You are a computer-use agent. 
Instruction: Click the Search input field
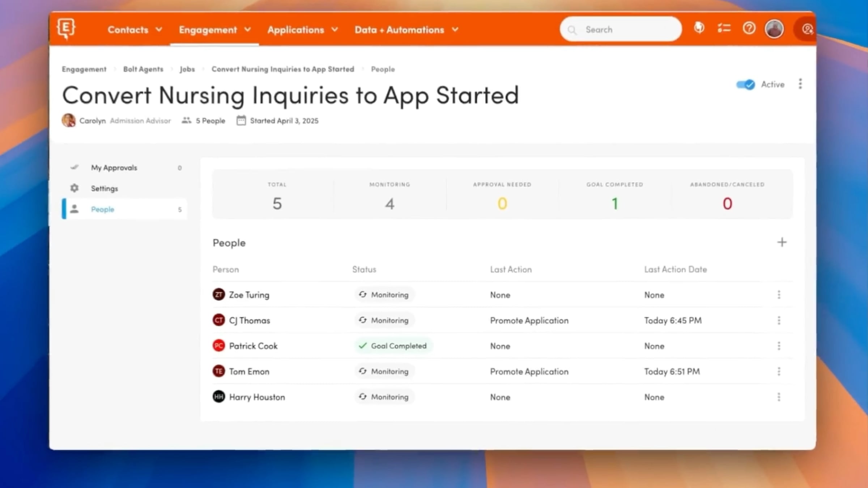tap(621, 29)
